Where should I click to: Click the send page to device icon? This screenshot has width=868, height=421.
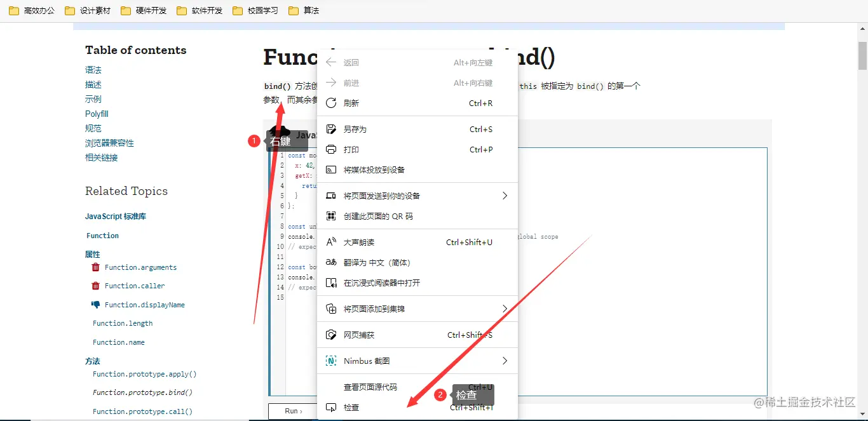click(x=330, y=196)
